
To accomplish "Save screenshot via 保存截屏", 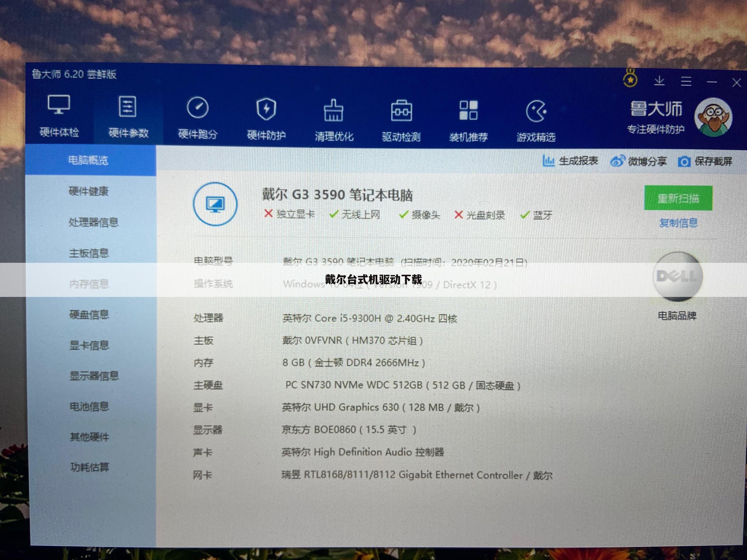I will [705, 161].
